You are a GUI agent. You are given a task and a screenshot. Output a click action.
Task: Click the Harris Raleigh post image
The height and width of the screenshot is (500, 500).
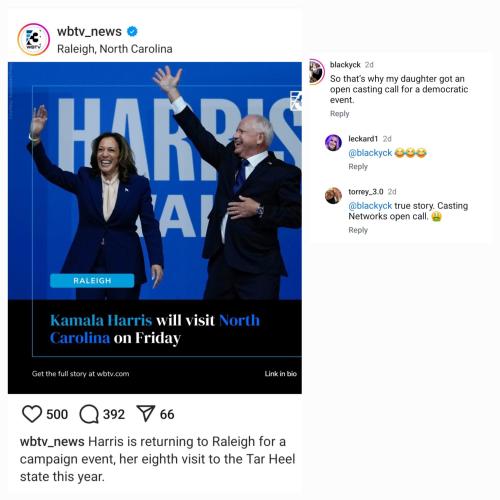coord(155,228)
